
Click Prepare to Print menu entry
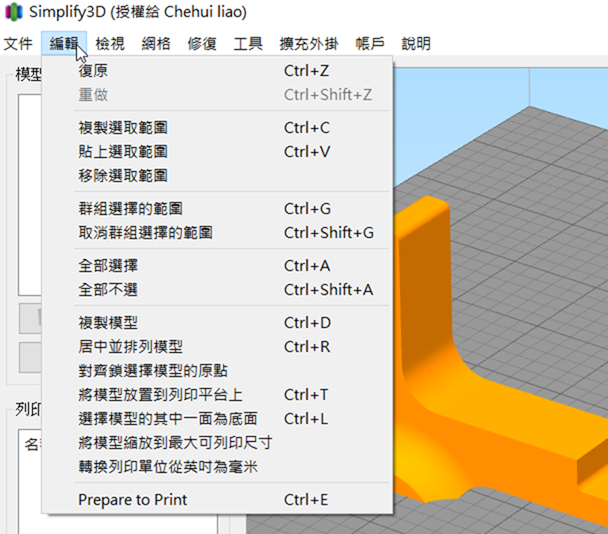pos(132,500)
